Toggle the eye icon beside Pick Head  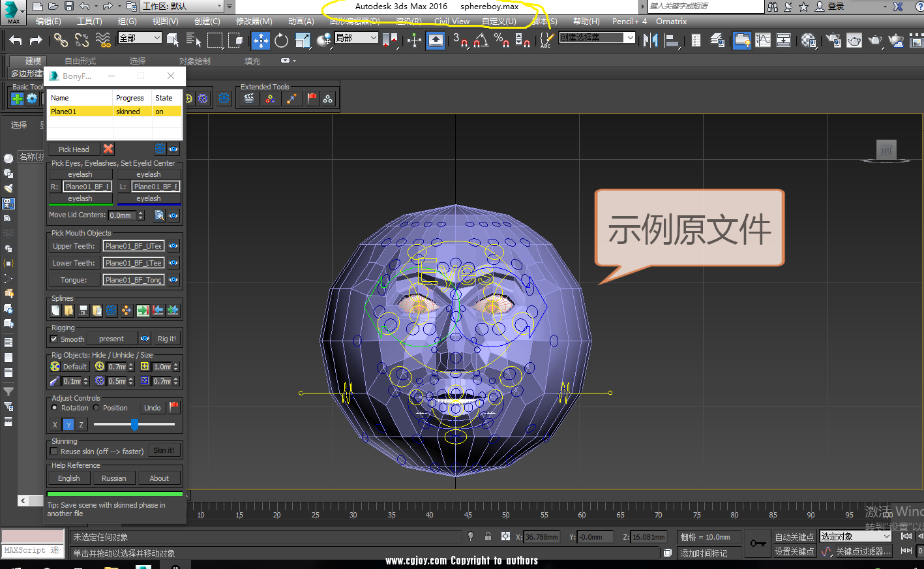[x=173, y=149]
